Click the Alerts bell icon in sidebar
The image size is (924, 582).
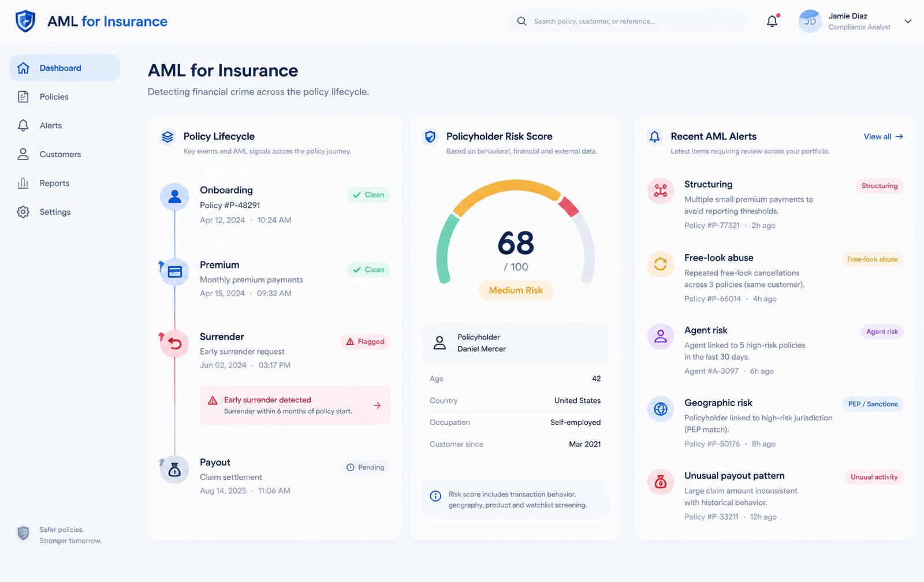[23, 125]
